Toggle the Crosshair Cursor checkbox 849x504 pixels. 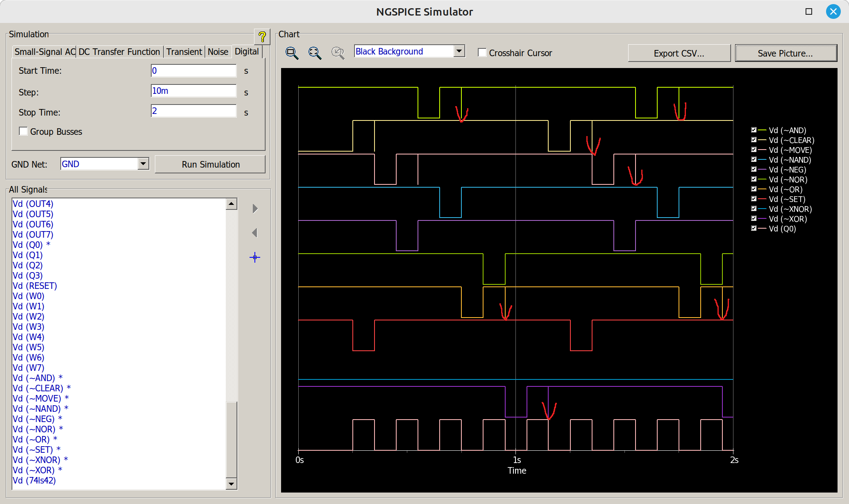[x=482, y=53]
